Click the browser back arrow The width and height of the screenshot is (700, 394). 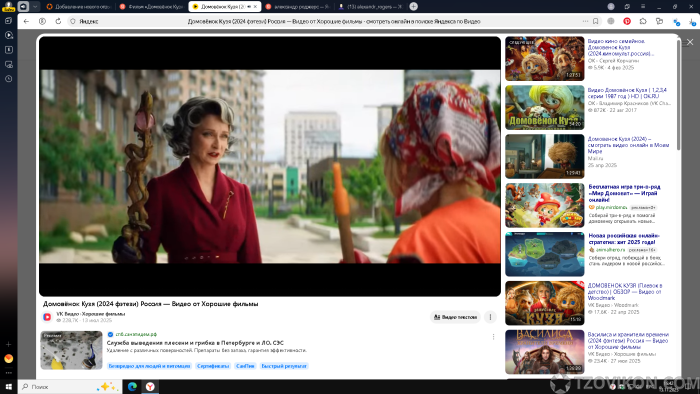26,21
